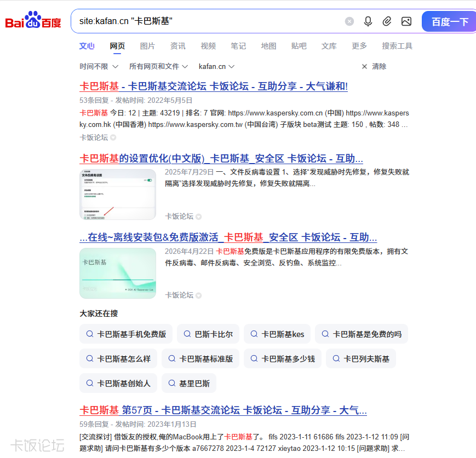Focus the search query input field
The height and width of the screenshot is (458, 476).
[209, 21]
